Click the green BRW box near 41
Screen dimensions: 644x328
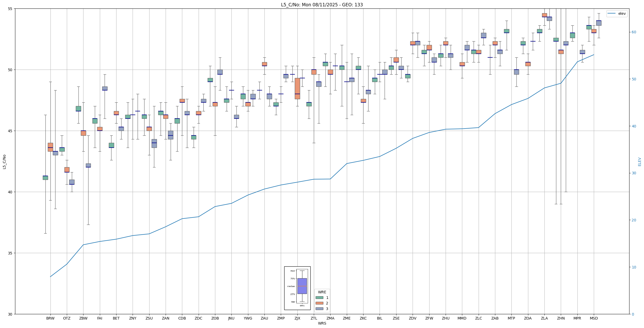(45, 178)
